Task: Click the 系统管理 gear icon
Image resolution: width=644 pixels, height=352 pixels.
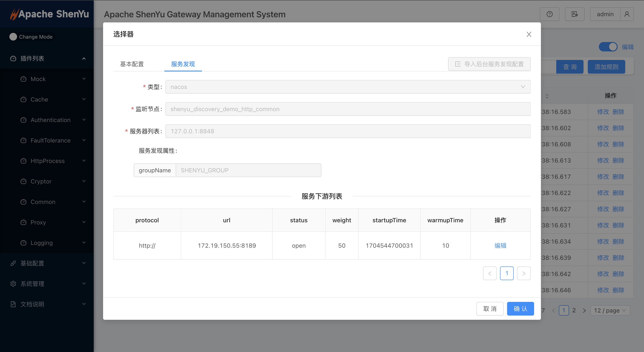Action: pyautogui.click(x=13, y=284)
